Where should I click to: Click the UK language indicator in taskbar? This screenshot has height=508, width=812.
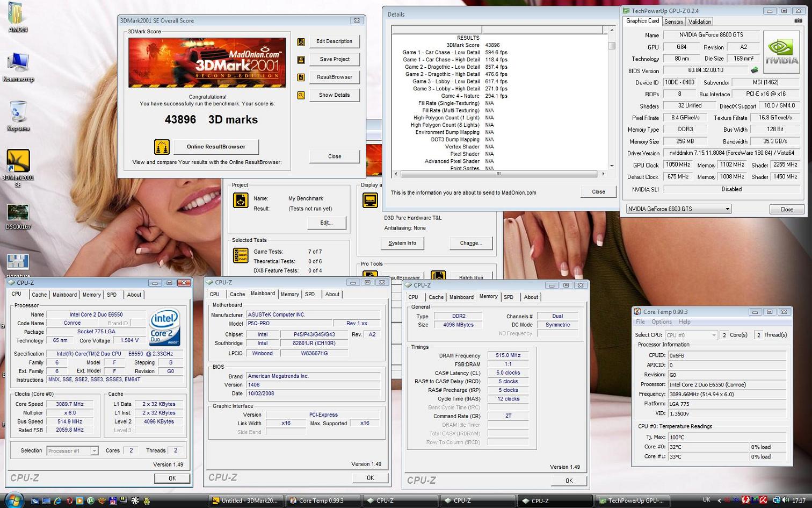(x=706, y=500)
